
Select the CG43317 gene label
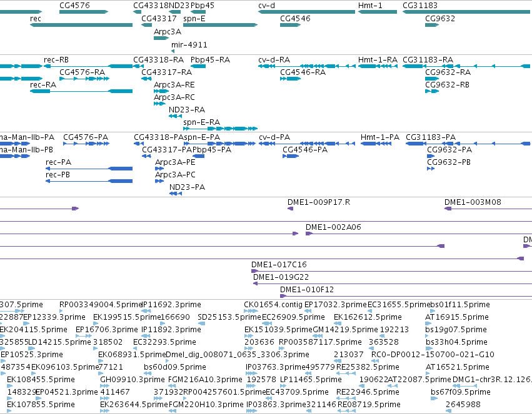pyautogui.click(x=159, y=19)
